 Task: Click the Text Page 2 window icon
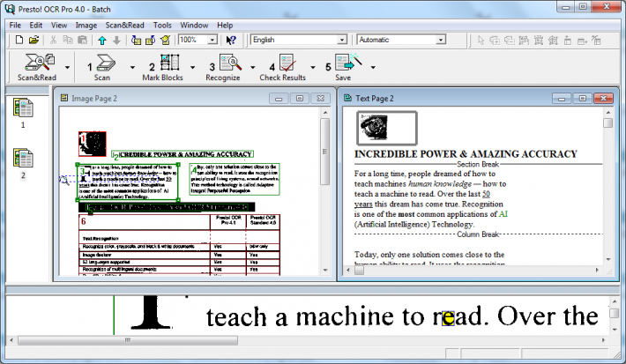point(347,98)
